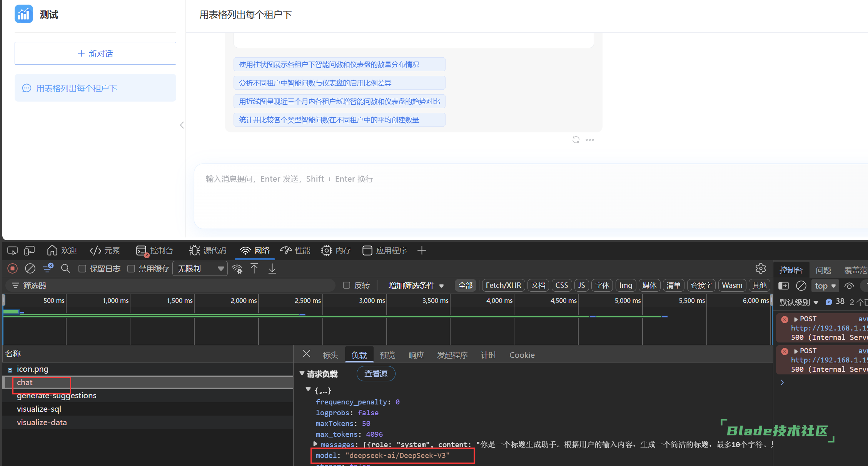Open the 无限制 throttling dropdown
The width and height of the screenshot is (868, 466).
pos(200,269)
